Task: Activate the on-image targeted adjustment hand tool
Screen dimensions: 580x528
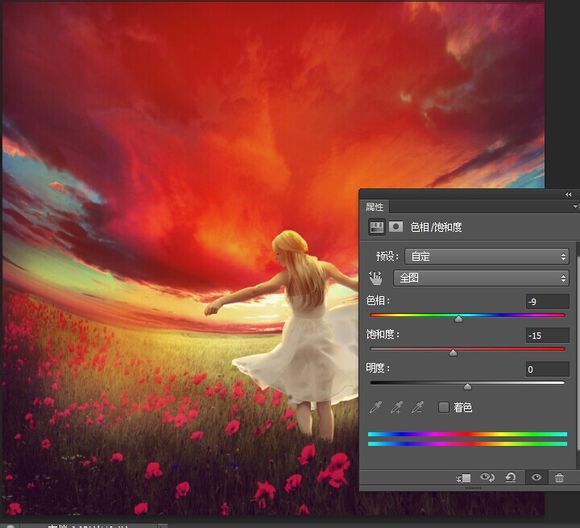Action: pyautogui.click(x=376, y=278)
